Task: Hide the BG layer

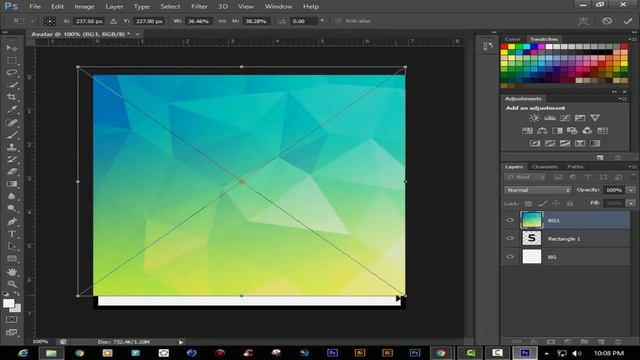Action: pos(510,257)
